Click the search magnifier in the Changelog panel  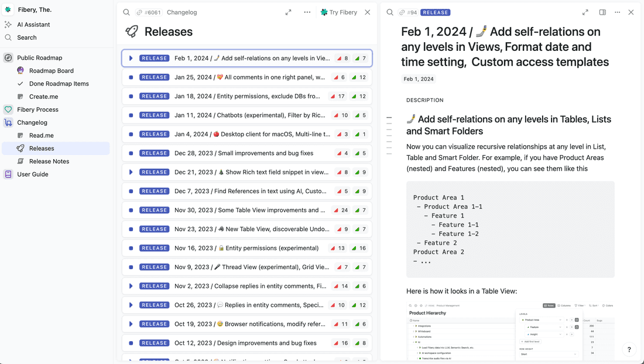point(126,12)
